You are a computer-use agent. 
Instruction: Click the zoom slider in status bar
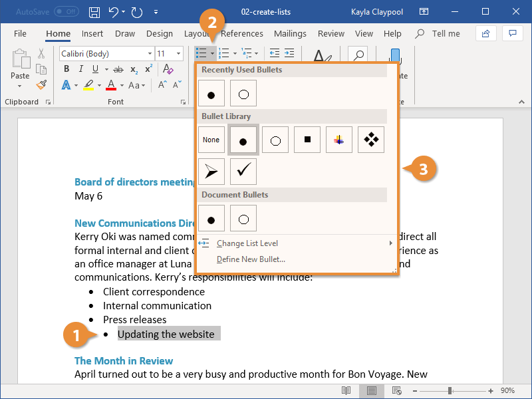click(450, 390)
